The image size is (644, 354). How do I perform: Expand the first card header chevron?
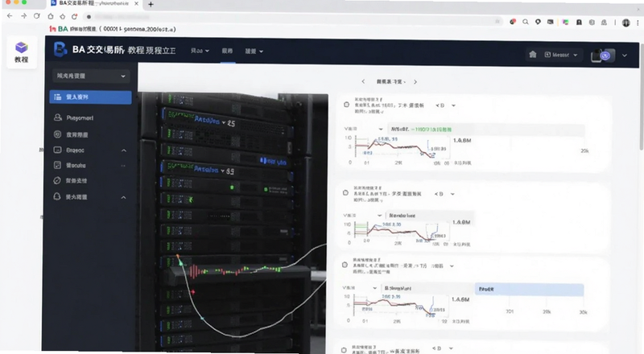tap(453, 105)
